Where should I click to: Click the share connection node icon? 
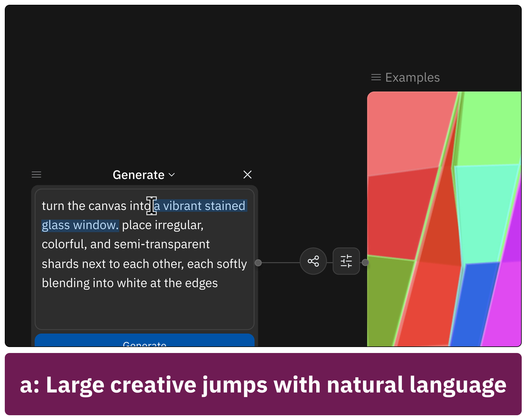(x=313, y=261)
